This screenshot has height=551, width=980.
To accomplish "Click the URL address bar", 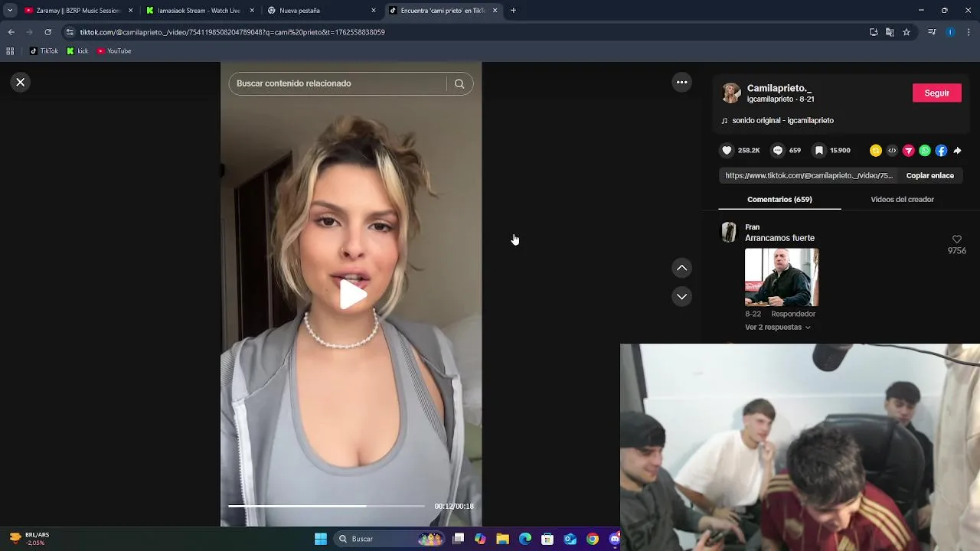I will tap(459, 32).
